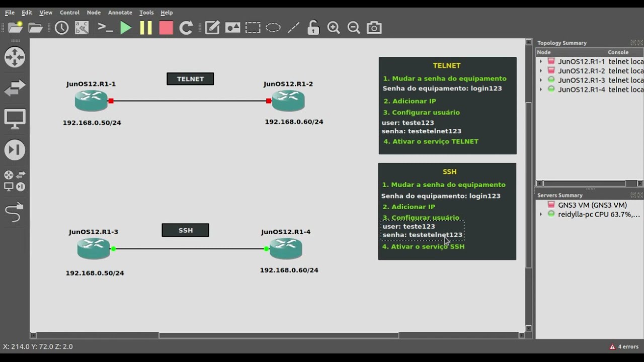This screenshot has width=644, height=362.
Task: Select note text 'senha: testetelnet123' in SSH box
Action: 422,235
